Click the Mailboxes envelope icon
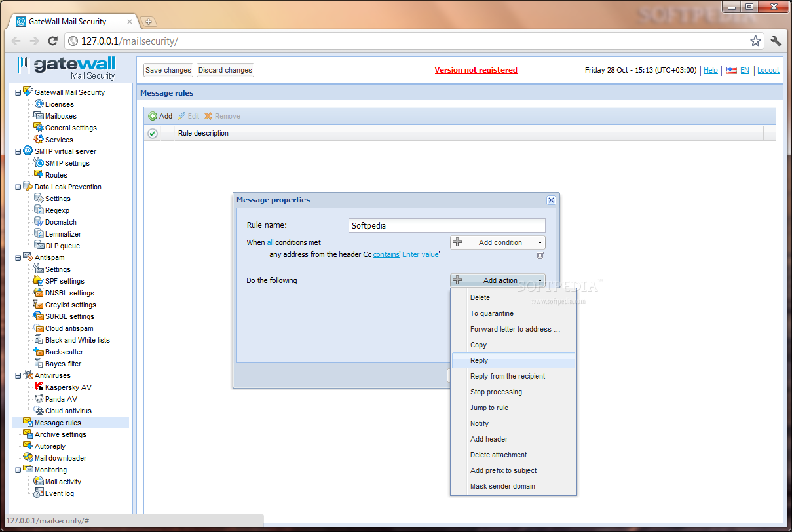The width and height of the screenshot is (792, 532). [39, 116]
